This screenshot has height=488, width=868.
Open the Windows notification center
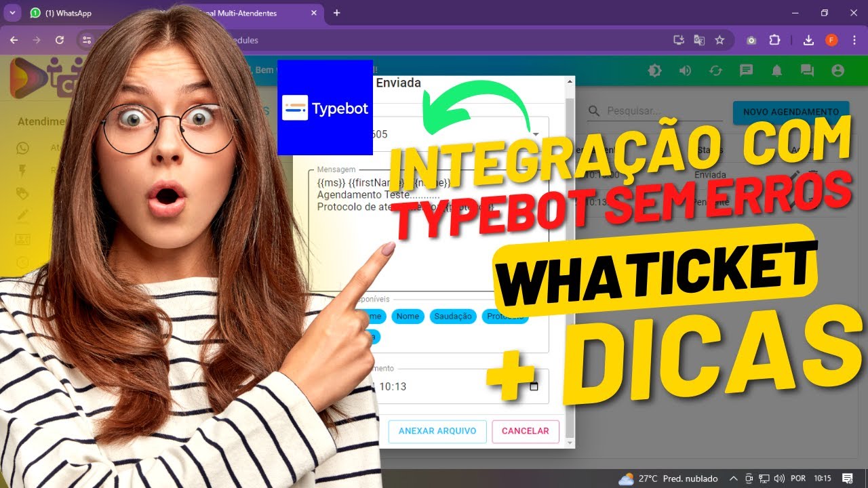[847, 479]
